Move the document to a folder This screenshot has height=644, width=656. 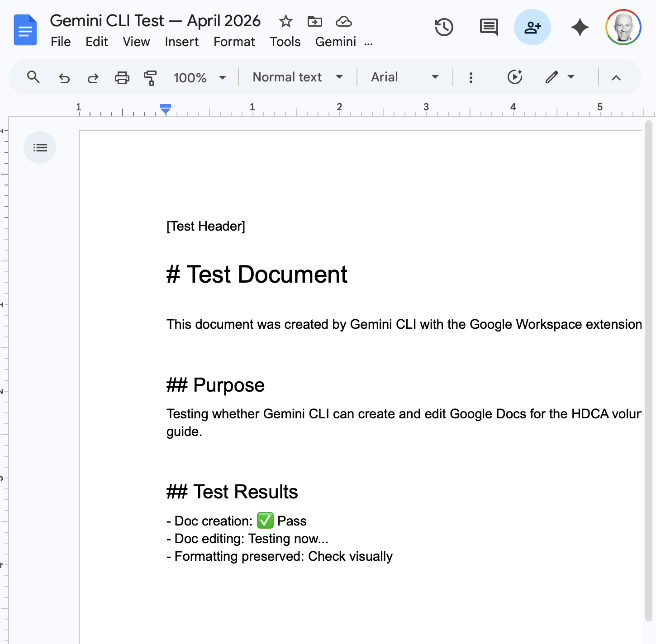[x=314, y=21]
